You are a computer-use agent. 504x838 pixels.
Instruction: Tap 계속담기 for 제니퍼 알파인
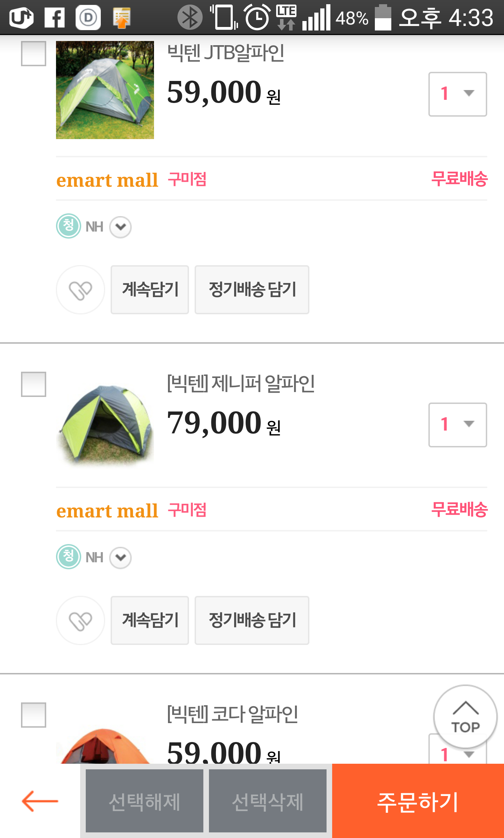click(150, 620)
